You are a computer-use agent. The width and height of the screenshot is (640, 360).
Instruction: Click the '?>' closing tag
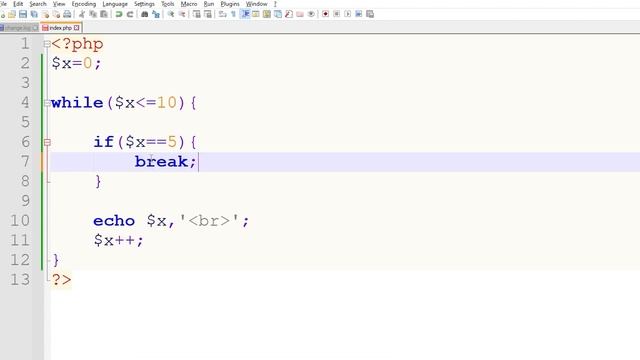pos(61,280)
